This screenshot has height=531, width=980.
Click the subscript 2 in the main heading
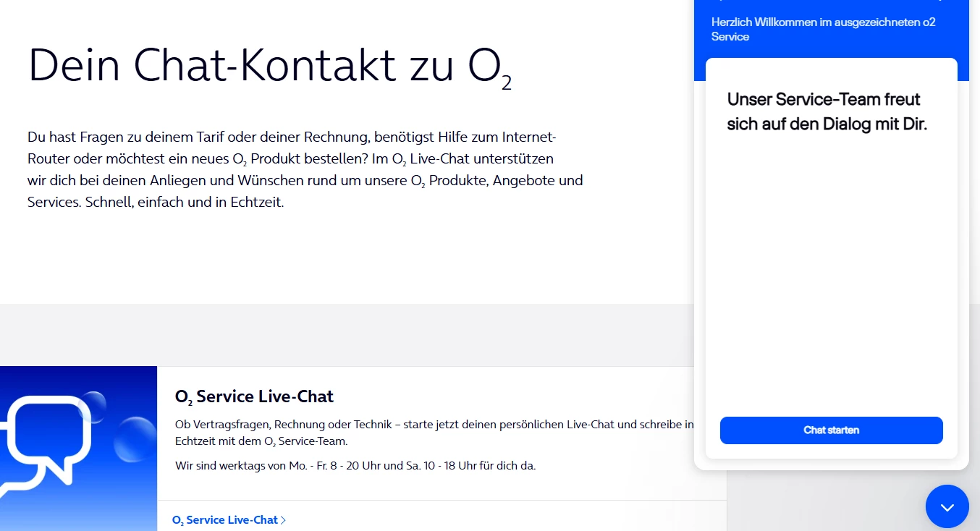(x=506, y=84)
